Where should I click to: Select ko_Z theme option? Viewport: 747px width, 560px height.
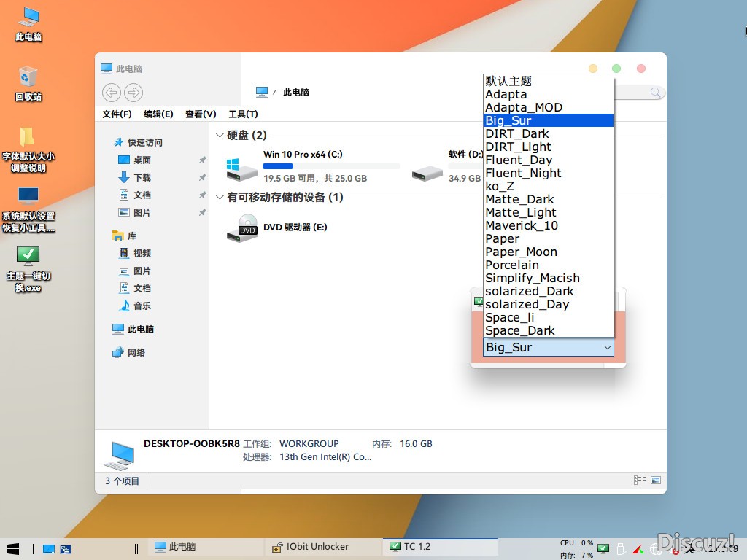point(549,186)
